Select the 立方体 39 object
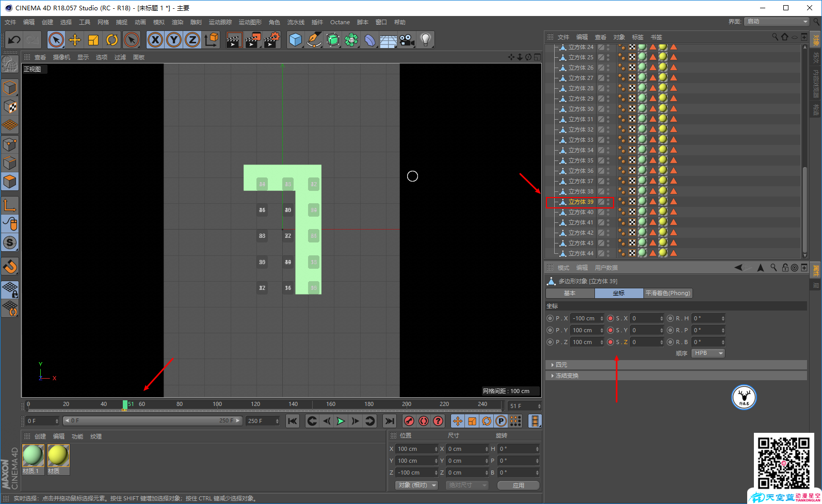The height and width of the screenshot is (504, 822). click(x=581, y=202)
